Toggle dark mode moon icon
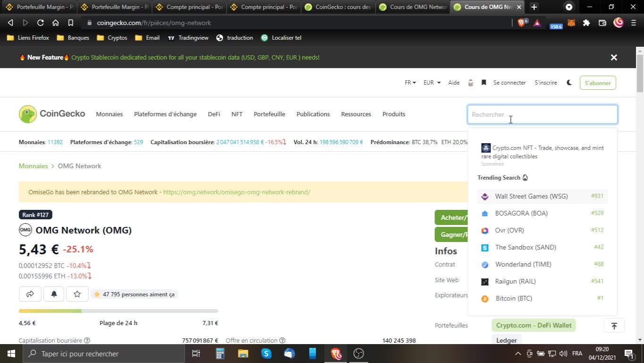 (x=569, y=83)
